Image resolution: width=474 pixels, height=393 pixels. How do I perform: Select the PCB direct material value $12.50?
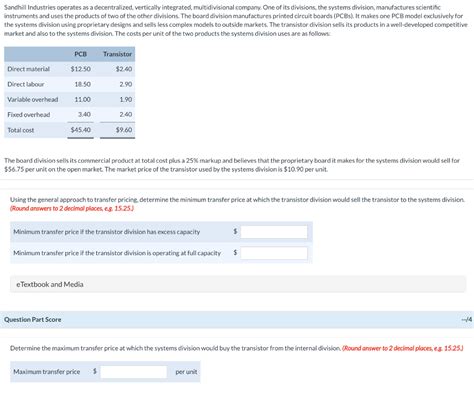point(80,69)
